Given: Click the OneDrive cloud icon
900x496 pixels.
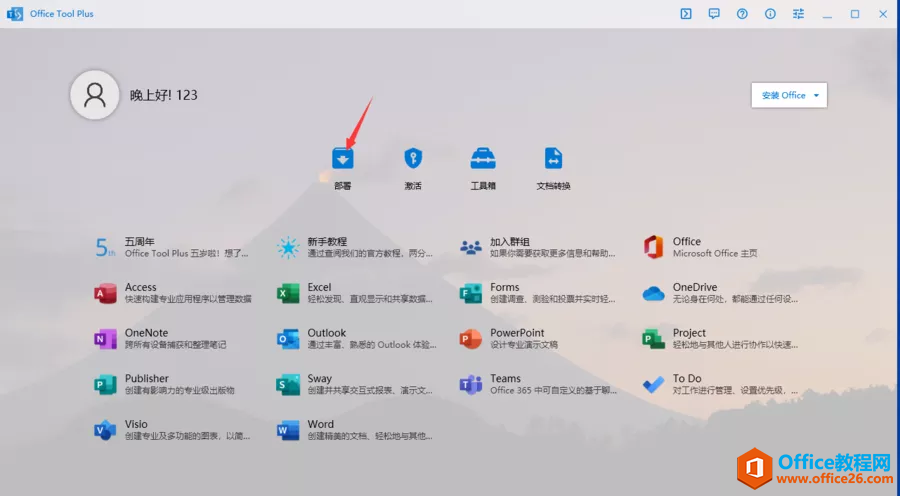Looking at the screenshot, I should pyautogui.click(x=653, y=294).
